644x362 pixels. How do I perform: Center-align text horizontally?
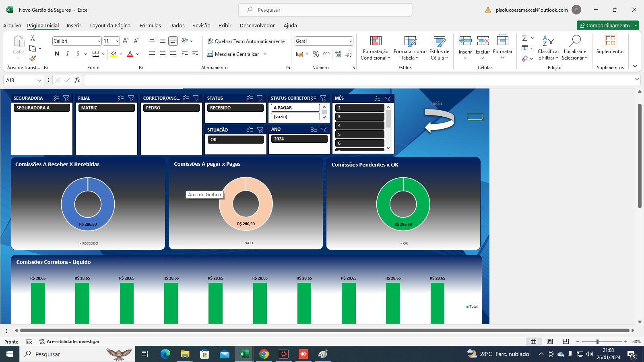click(x=163, y=54)
